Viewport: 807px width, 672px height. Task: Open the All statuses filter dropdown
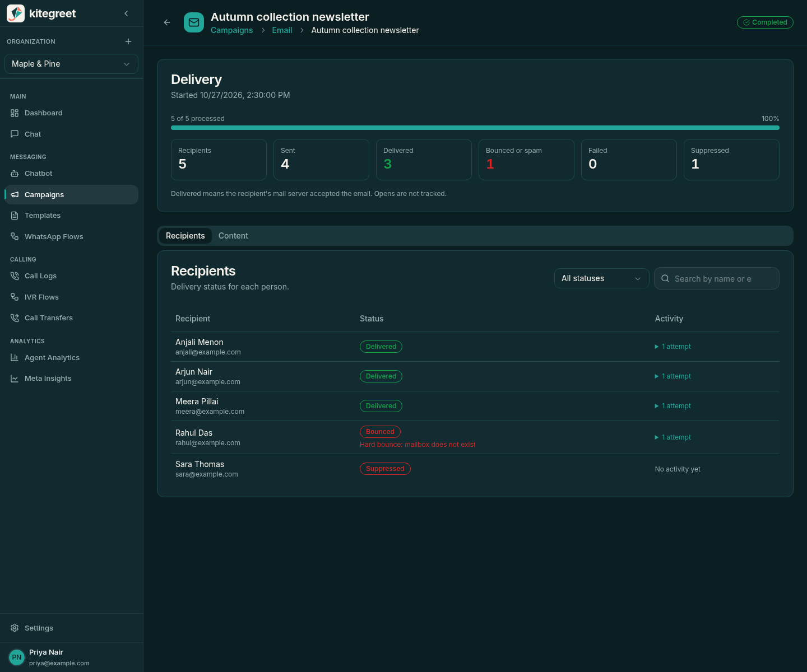[601, 278]
